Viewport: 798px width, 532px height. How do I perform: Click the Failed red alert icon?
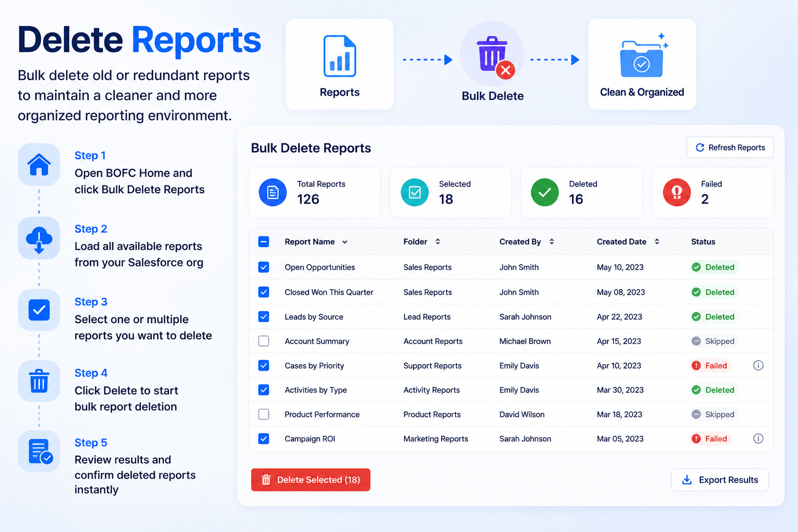pos(676,192)
